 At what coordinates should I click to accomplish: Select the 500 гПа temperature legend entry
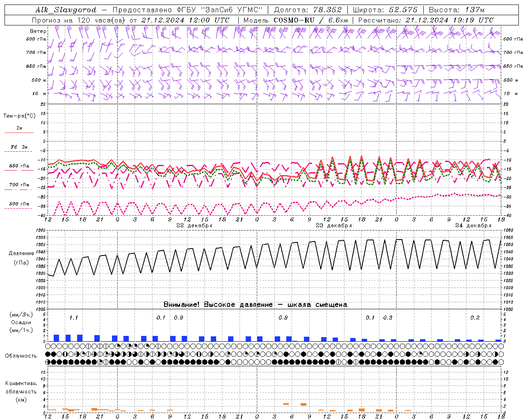tap(19, 204)
